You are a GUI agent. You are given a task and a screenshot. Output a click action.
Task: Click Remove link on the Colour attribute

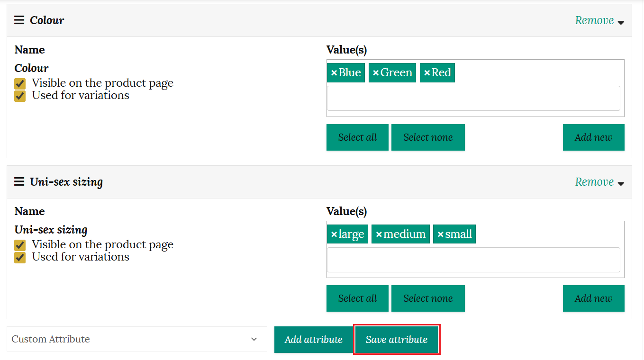coord(594,20)
